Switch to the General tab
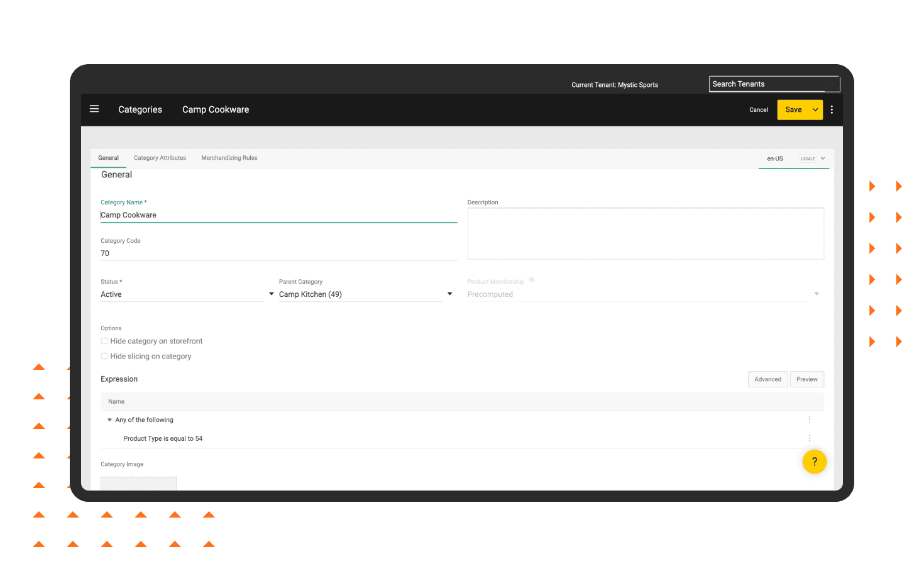Image resolution: width=924 pixels, height=566 pixels. [108, 158]
